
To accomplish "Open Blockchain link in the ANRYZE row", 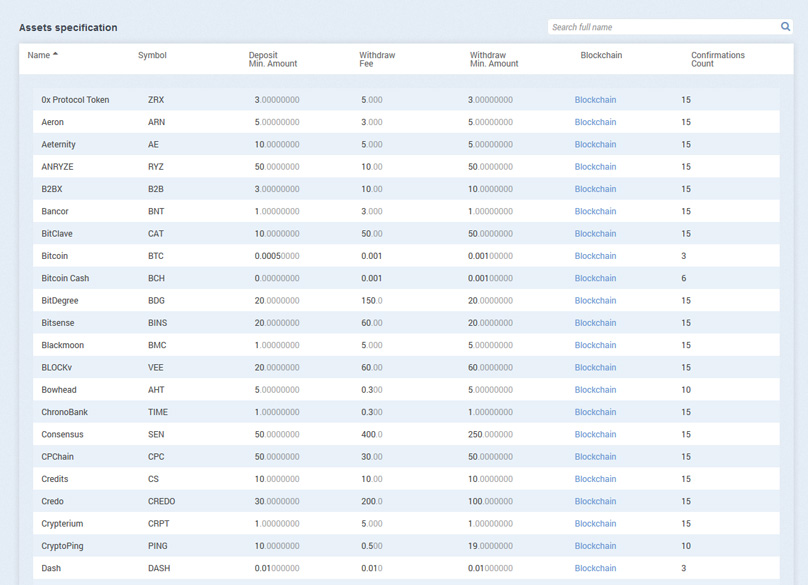I will [x=595, y=167].
